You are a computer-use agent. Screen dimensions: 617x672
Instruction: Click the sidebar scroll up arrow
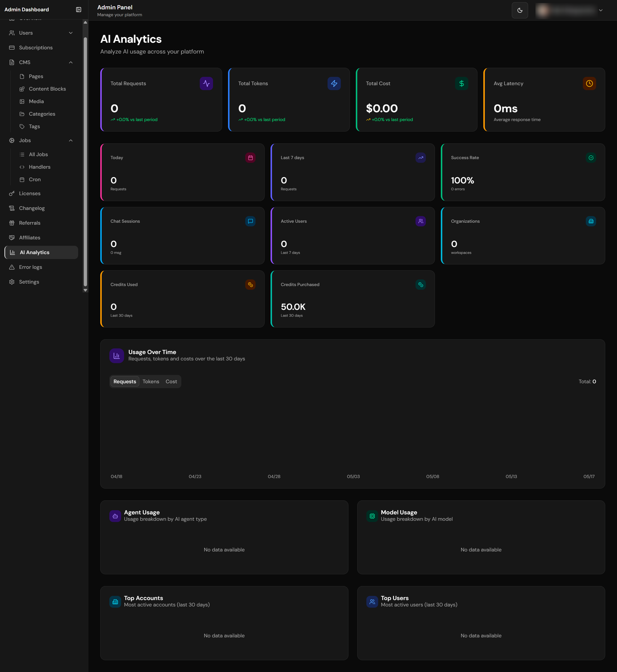[x=86, y=22]
